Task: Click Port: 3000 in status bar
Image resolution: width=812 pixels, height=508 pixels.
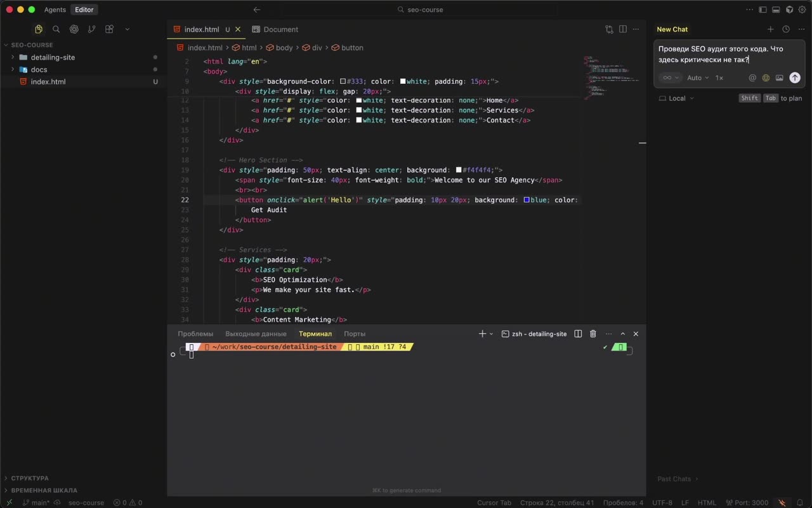Action: coord(747,503)
